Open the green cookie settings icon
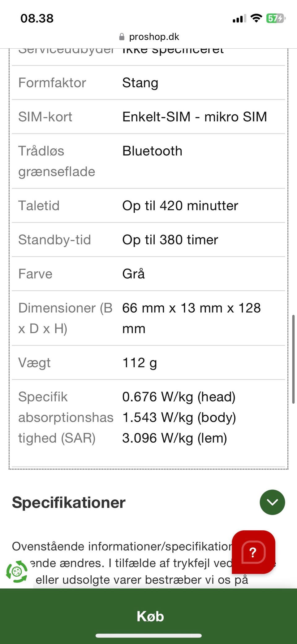 tap(17, 571)
